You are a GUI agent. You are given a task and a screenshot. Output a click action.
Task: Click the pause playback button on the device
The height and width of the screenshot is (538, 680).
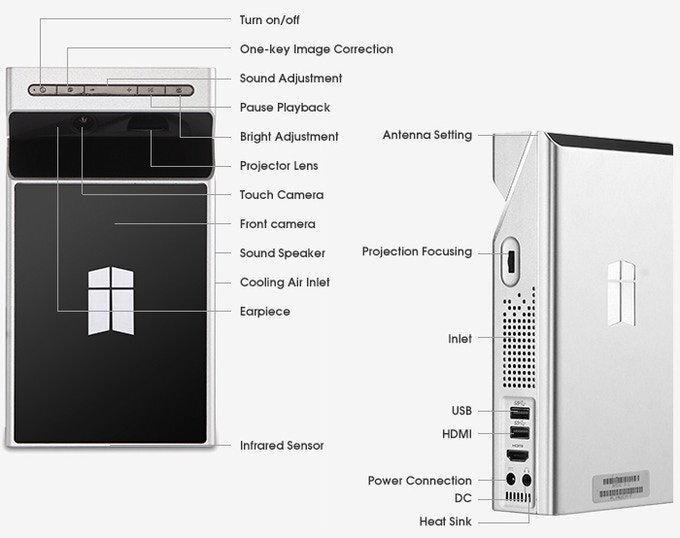click(x=151, y=90)
